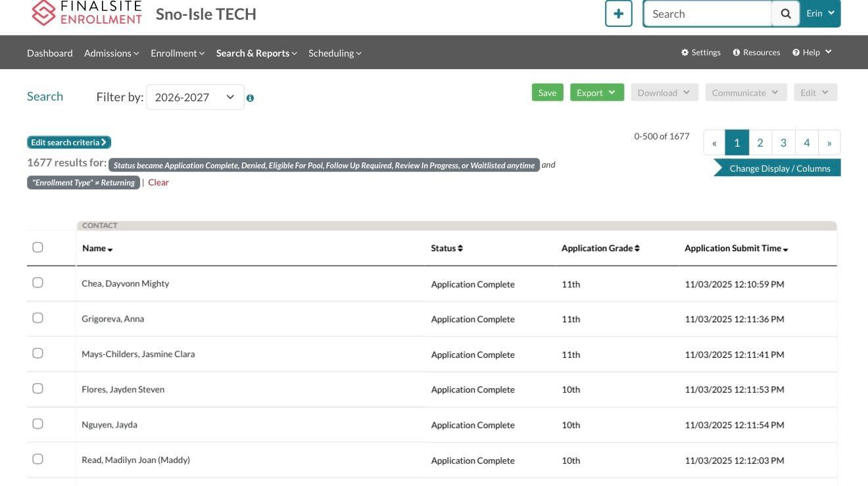Click the search magnifying glass icon

785,13
